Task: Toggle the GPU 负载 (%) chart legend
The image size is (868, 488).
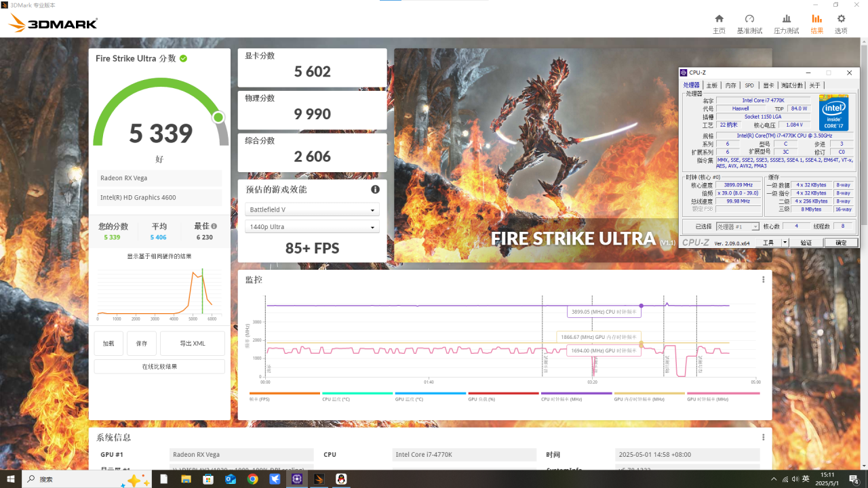Action: point(504,396)
